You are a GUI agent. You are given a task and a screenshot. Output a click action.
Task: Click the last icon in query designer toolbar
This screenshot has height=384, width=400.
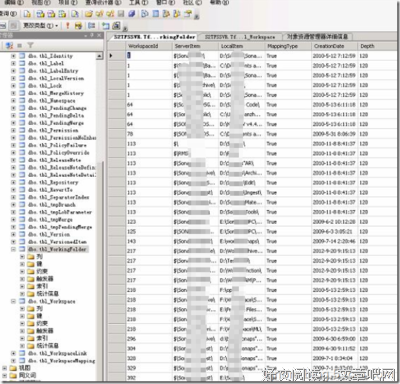tap(116, 26)
